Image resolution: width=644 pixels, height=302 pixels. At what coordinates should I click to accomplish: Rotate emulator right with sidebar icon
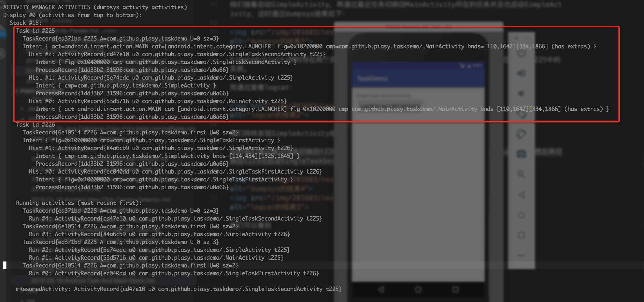point(521,134)
